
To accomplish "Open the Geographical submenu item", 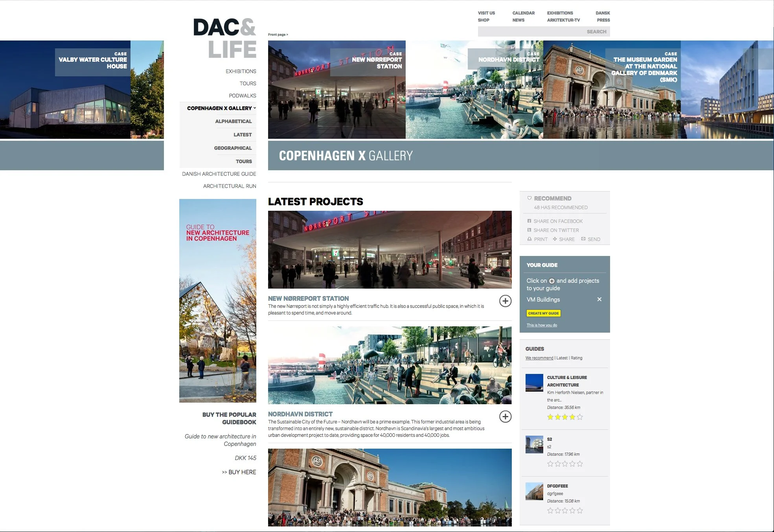I will [233, 148].
